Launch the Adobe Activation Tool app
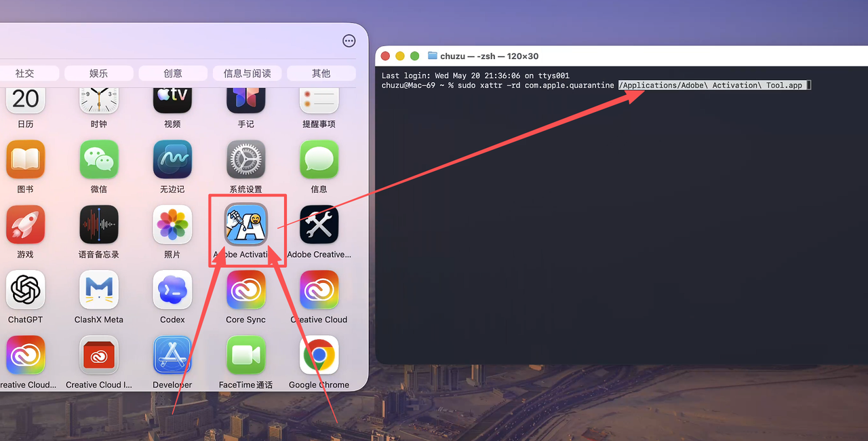Screen dimensions: 868x441 point(246,224)
